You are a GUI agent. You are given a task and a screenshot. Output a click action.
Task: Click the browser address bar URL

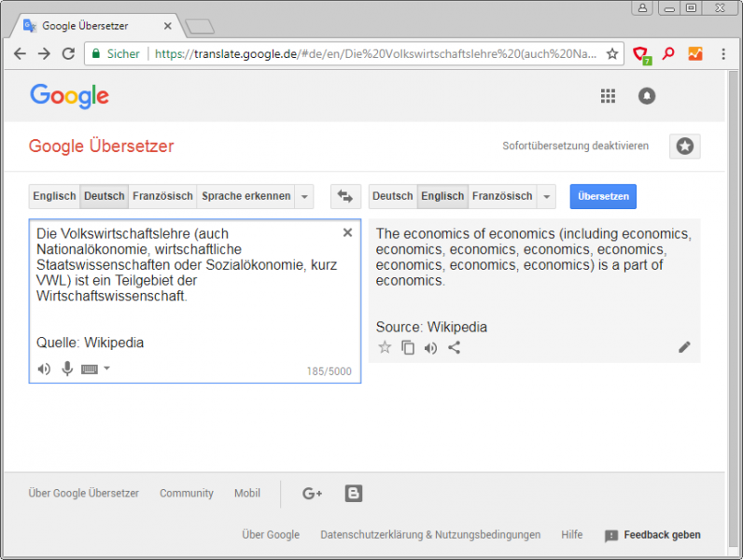pos(375,53)
